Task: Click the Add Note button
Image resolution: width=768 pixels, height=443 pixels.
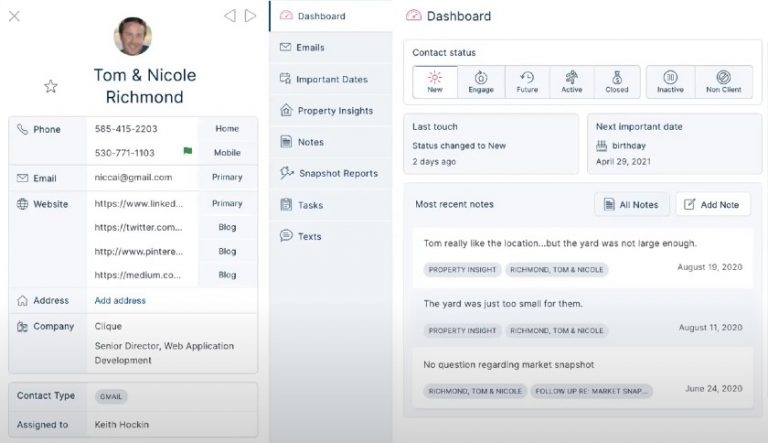Action: pyautogui.click(x=712, y=205)
